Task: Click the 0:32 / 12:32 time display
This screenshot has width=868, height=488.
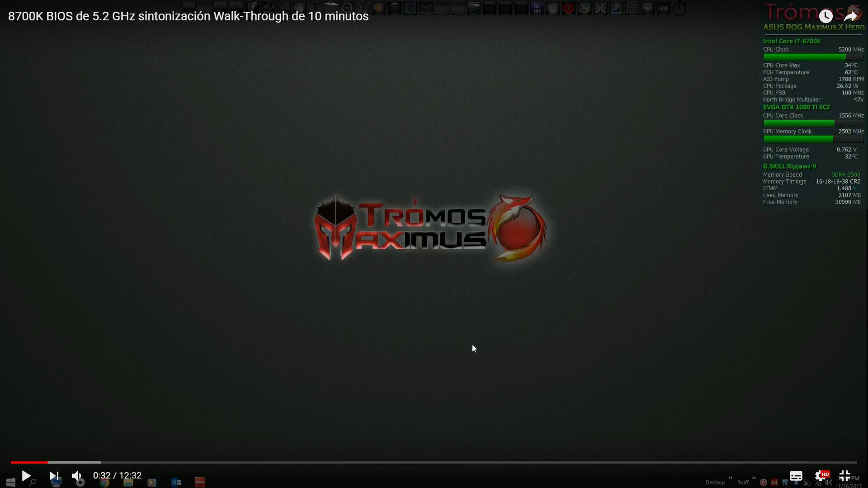Action: pyautogui.click(x=117, y=476)
